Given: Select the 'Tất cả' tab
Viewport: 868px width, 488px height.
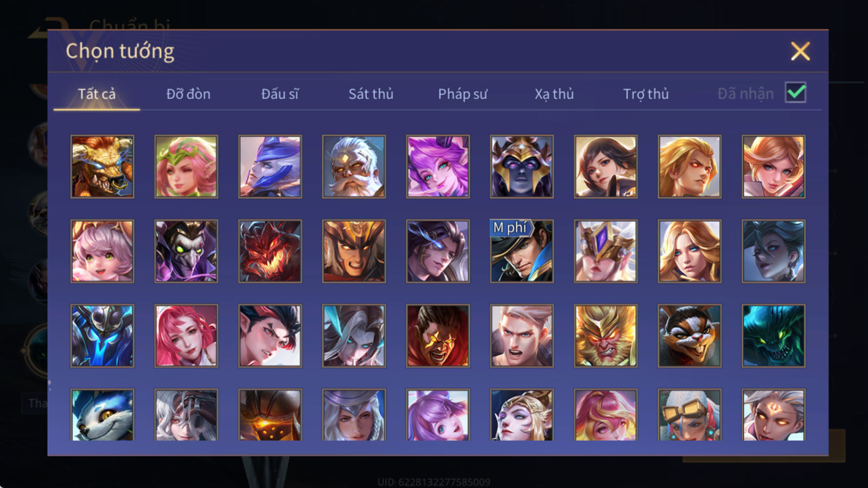Looking at the screenshot, I should pyautogui.click(x=97, y=94).
